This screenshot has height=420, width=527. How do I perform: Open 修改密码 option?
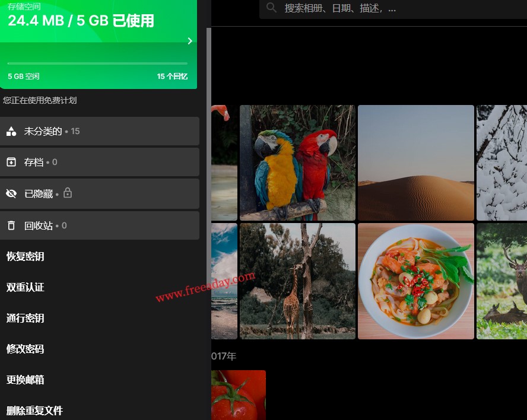coord(26,349)
